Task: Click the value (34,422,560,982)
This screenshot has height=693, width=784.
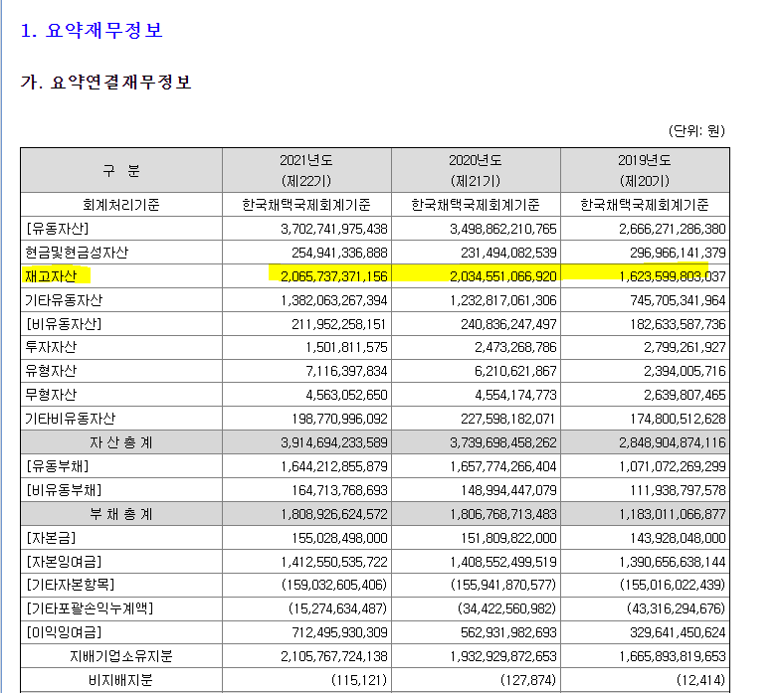Action: [x=506, y=608]
